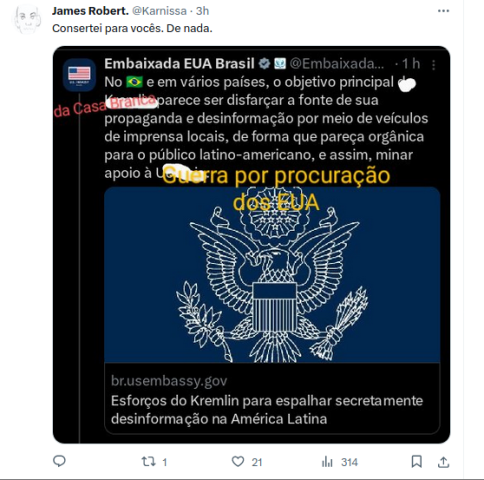
Task: Open the three-dot more options menu
Action: (x=443, y=11)
